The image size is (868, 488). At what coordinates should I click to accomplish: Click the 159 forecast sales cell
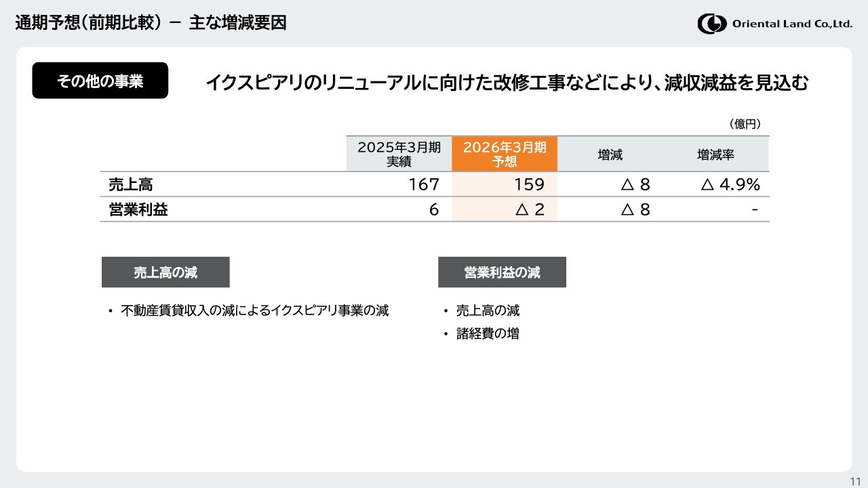click(529, 184)
